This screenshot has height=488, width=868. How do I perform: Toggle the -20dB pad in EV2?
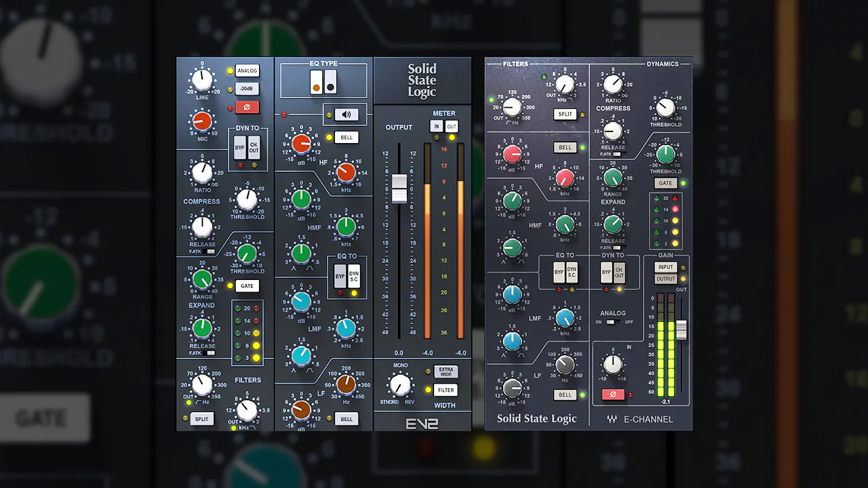(248, 88)
